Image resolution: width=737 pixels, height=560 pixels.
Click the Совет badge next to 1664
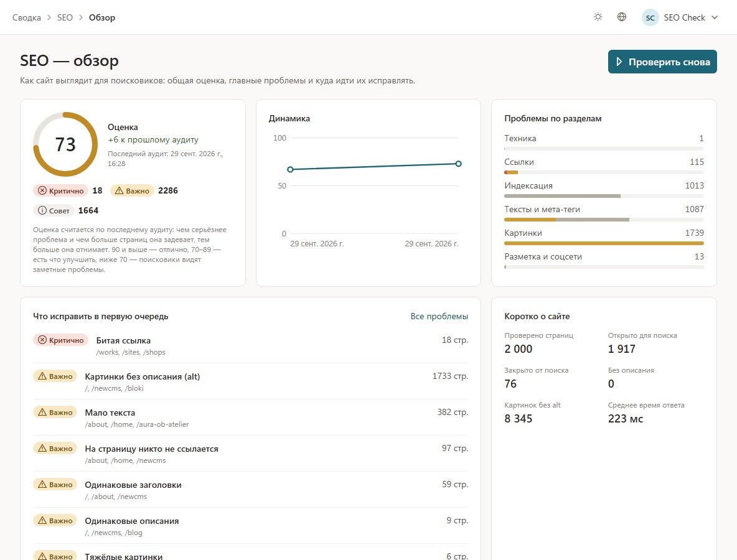[x=54, y=210]
